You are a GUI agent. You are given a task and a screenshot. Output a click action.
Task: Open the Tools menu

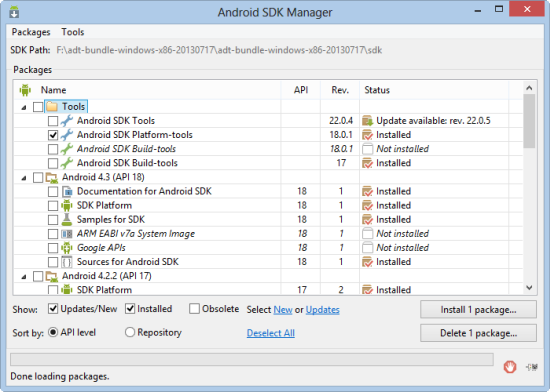click(73, 32)
